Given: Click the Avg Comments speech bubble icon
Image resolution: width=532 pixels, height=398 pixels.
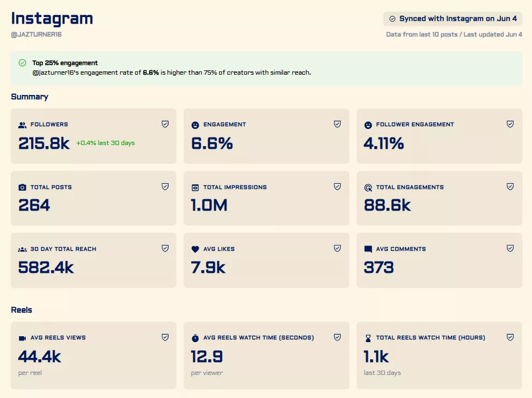Looking at the screenshot, I should [x=368, y=249].
